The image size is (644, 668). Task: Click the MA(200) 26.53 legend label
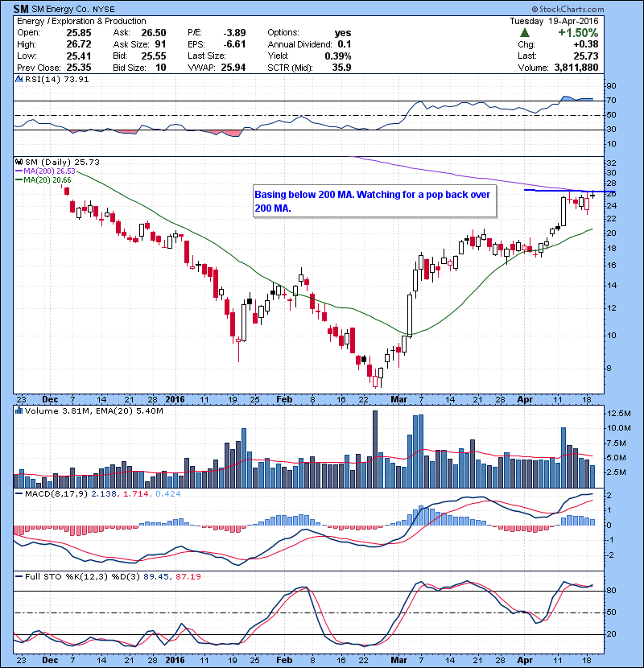coord(49,171)
